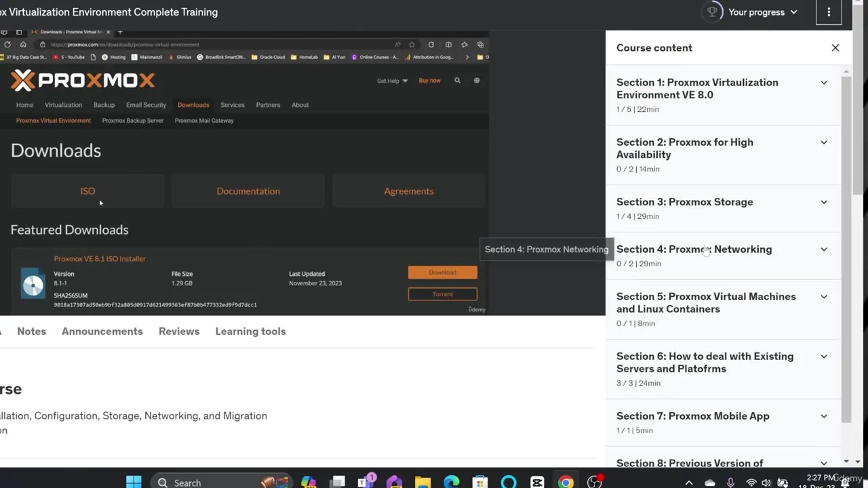Image resolution: width=868 pixels, height=488 pixels.
Task: Select Backup in Proxmox navigation
Action: click(104, 105)
